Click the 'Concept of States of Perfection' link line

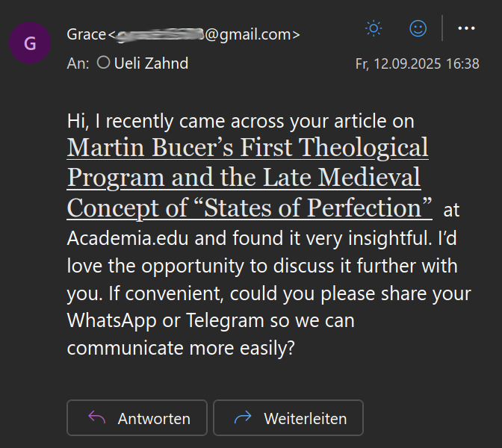250,207
